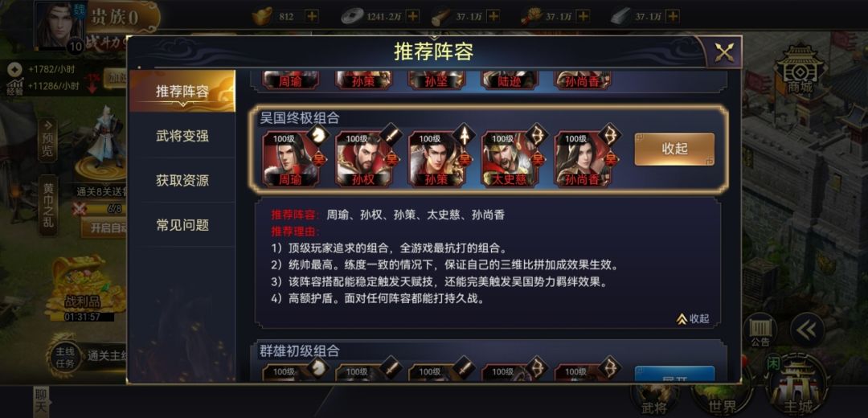The image size is (868, 418).
Task: Open the 主线任务 quest icon
Action: pos(65,357)
